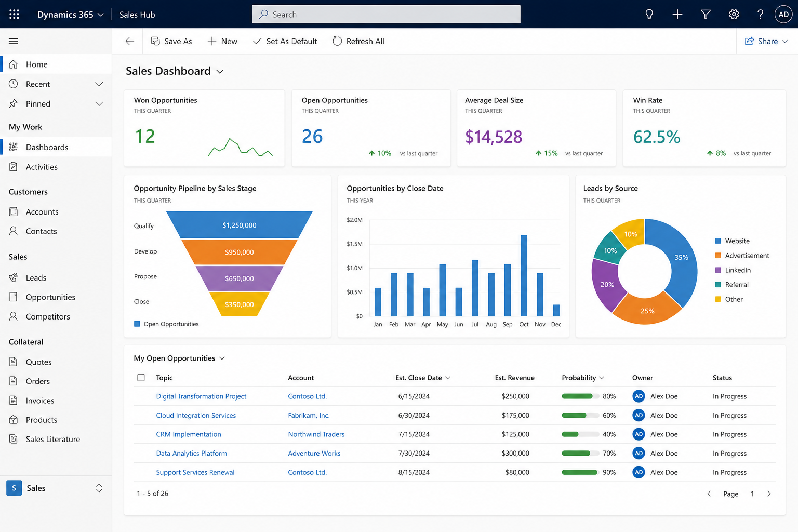Click Refresh All command

(x=358, y=41)
